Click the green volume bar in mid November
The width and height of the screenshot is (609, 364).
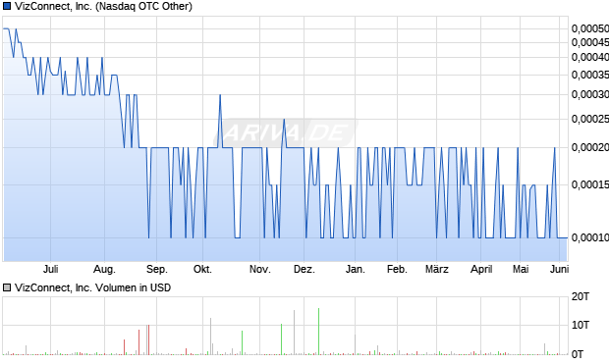tap(281, 339)
